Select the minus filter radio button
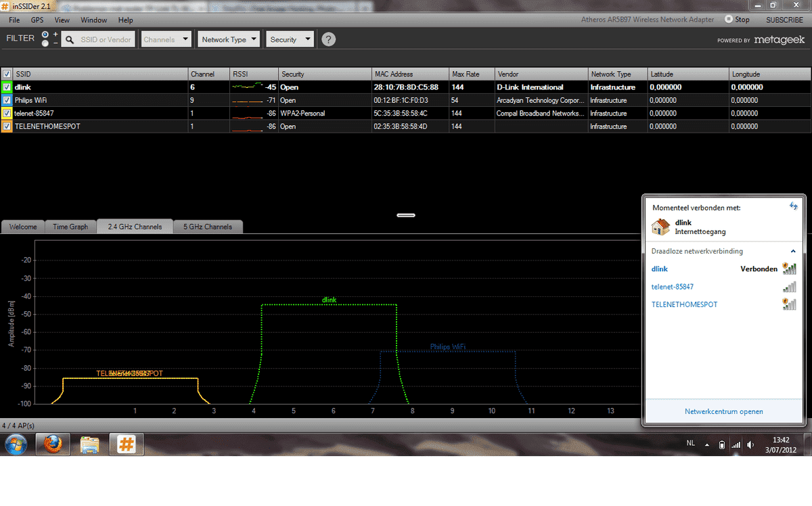 click(x=45, y=43)
